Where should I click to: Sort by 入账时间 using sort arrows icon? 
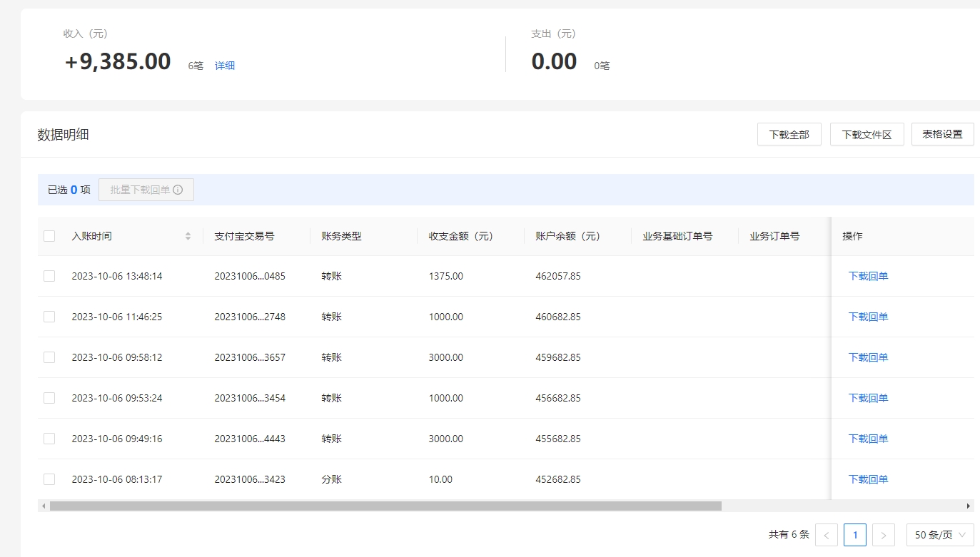[x=188, y=236]
